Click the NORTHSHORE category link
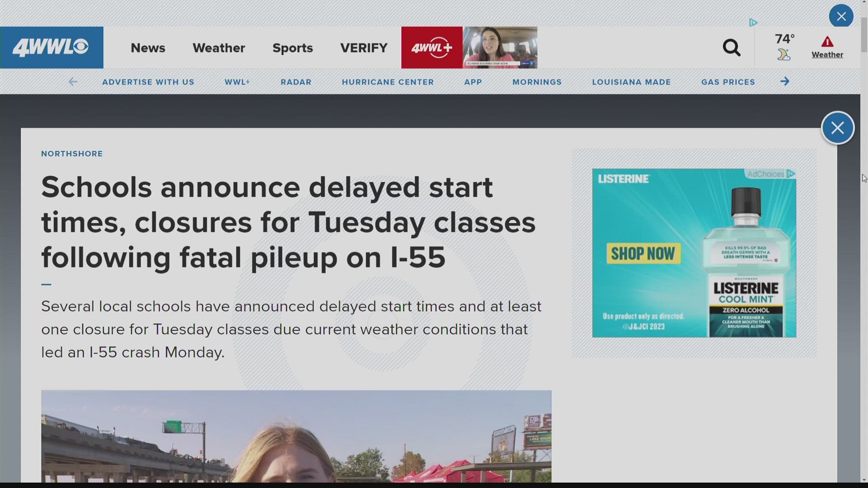868x488 pixels. 71,154
